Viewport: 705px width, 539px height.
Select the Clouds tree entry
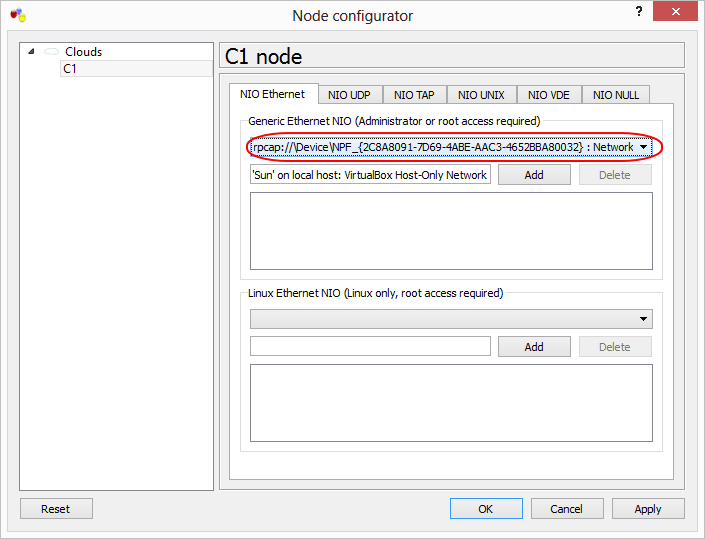coord(83,52)
